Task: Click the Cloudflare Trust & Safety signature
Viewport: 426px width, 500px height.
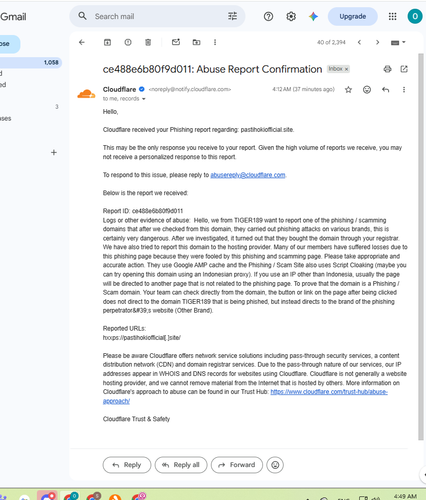Action: click(136, 419)
